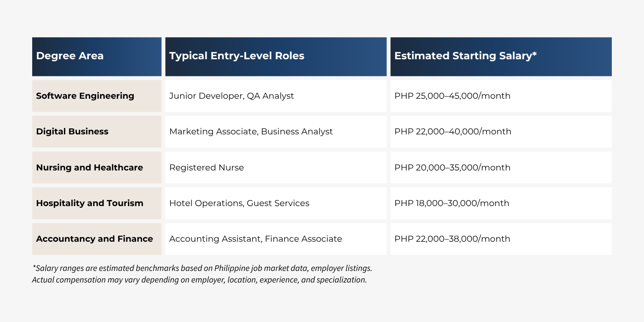Select the Software Engineering row label

click(x=97, y=96)
